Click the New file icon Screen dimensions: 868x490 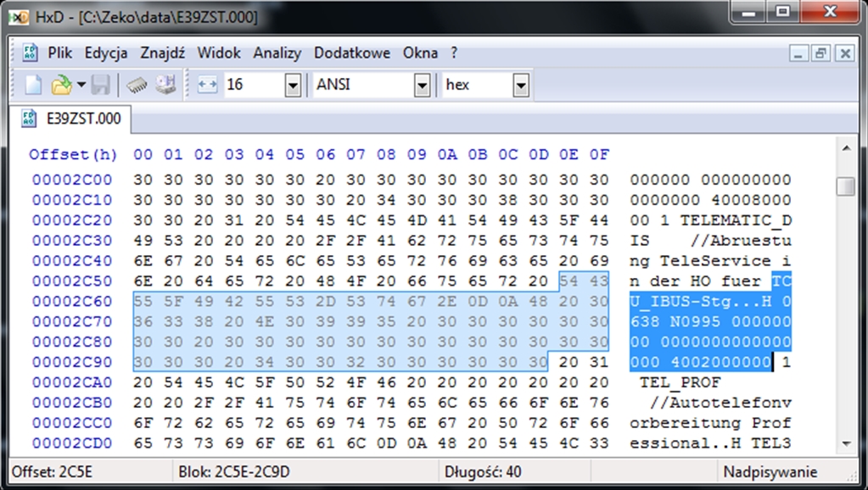[x=34, y=85]
